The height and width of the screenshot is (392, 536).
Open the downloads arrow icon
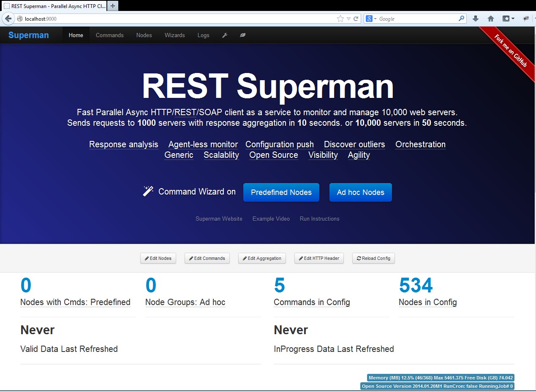coord(476,19)
